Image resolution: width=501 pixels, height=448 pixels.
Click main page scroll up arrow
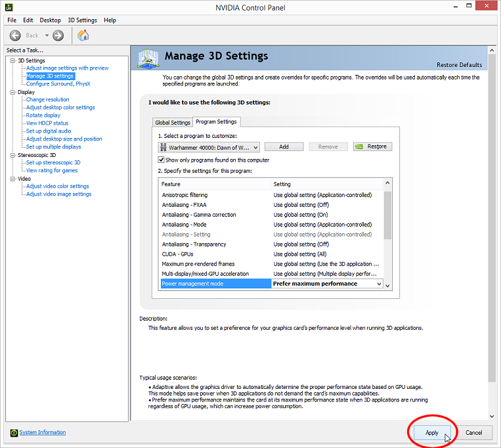point(492,50)
